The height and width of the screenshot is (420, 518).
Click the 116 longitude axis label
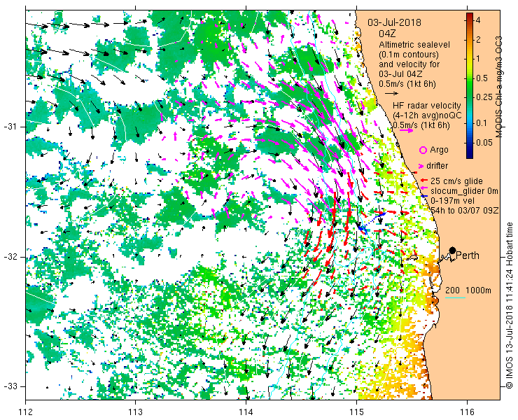point(467,412)
